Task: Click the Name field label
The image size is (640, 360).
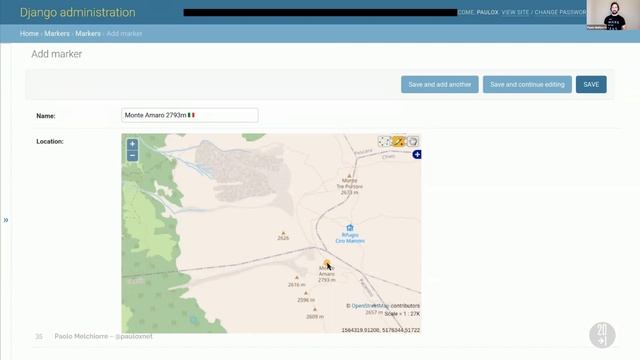Action: (46, 116)
